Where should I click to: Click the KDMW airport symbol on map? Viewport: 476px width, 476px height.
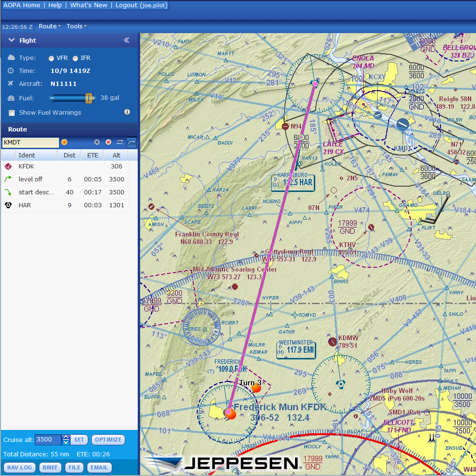click(333, 342)
